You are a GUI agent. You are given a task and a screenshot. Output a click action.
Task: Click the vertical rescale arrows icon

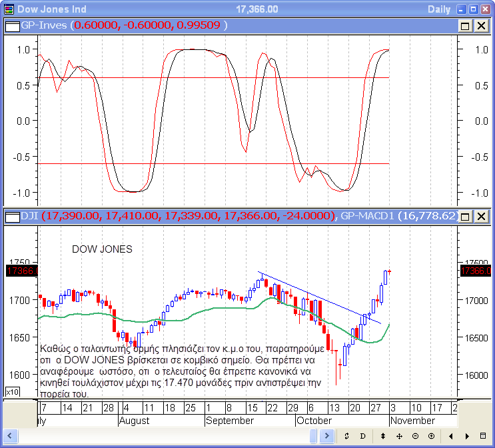(x=382, y=436)
